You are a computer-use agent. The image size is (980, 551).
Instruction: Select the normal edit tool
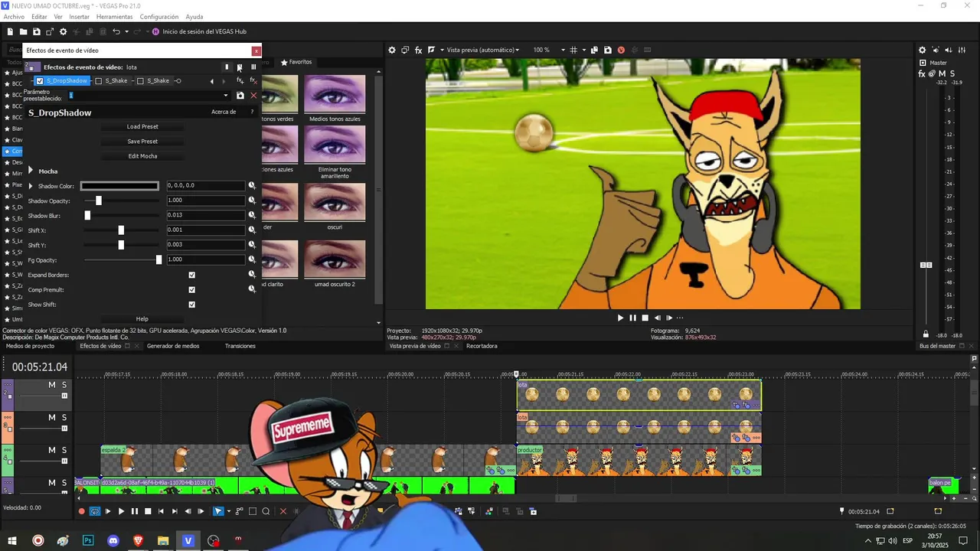point(218,511)
